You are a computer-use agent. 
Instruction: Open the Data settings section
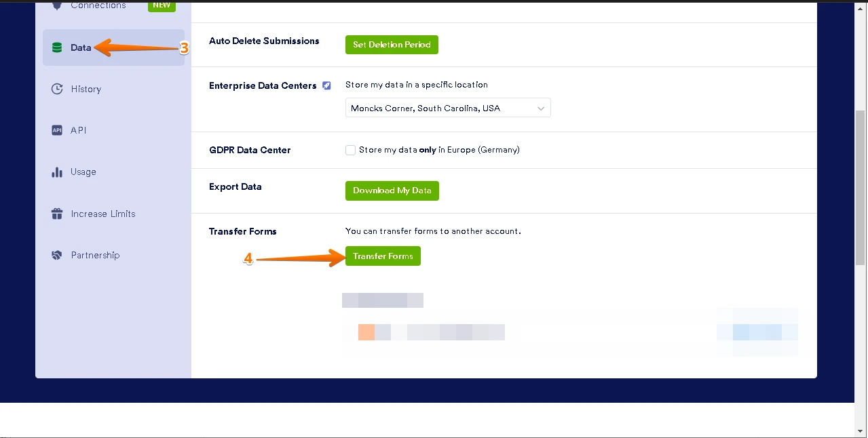coord(81,47)
